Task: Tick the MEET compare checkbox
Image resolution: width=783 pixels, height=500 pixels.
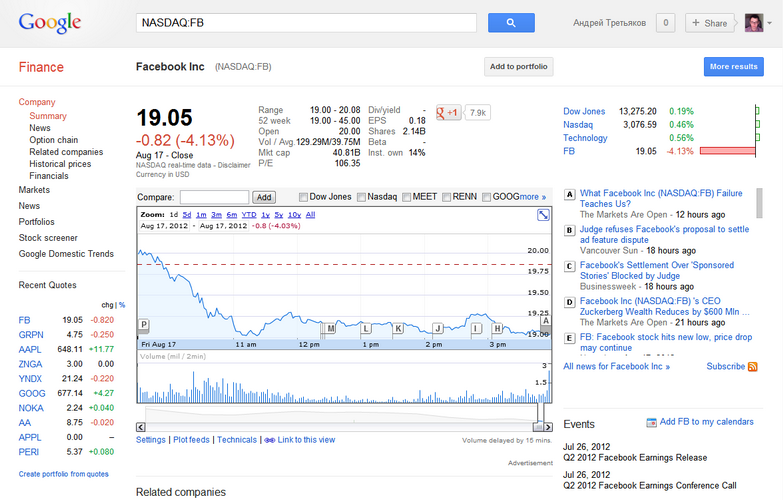Action: pyautogui.click(x=406, y=197)
